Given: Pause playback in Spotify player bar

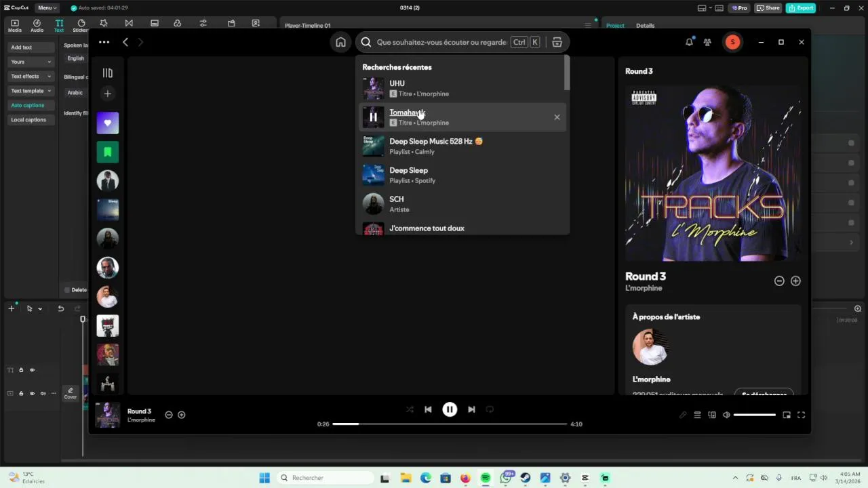Looking at the screenshot, I should [450, 409].
